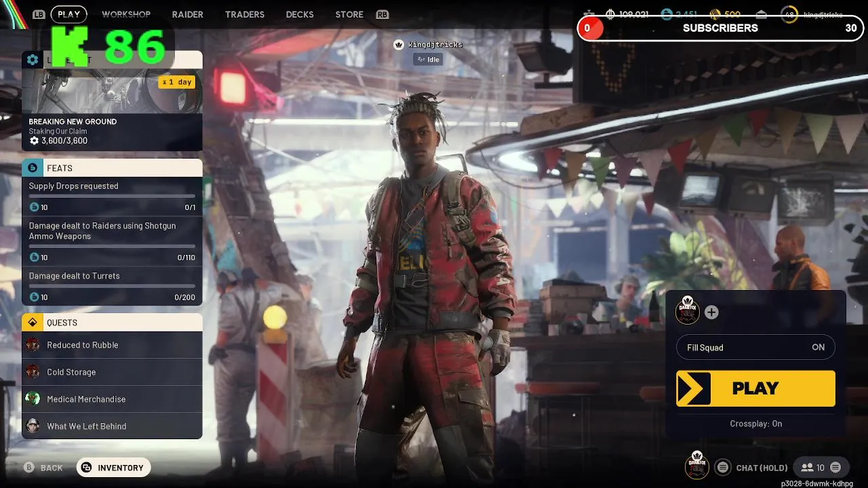Image resolution: width=868 pixels, height=488 pixels.
Task: Open the QUESTS panel header
Action: pos(112,323)
